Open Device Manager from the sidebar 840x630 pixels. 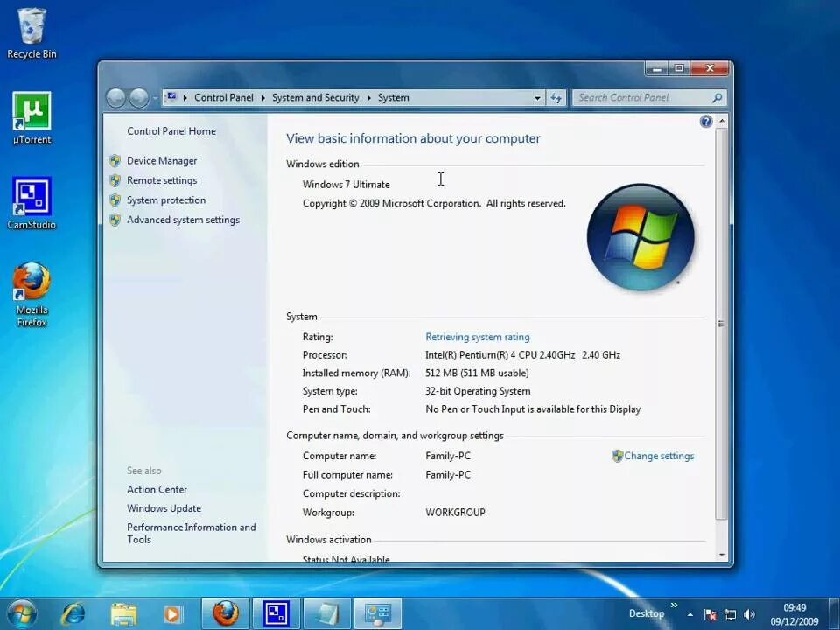(x=162, y=160)
